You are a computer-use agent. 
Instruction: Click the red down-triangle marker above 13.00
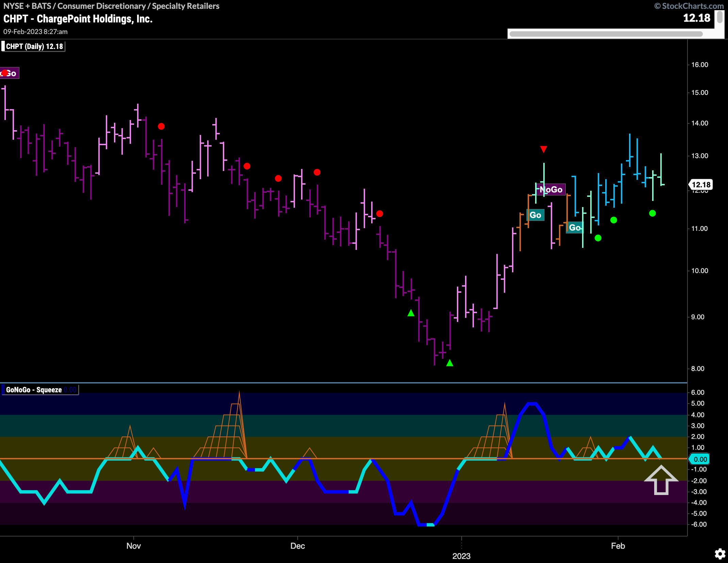[544, 149]
